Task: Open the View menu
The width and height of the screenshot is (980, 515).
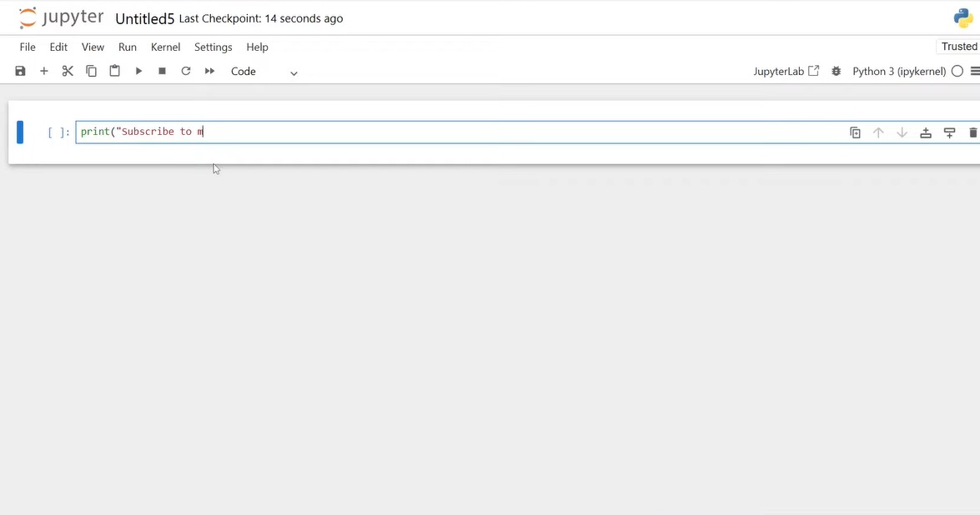Action: click(x=93, y=47)
